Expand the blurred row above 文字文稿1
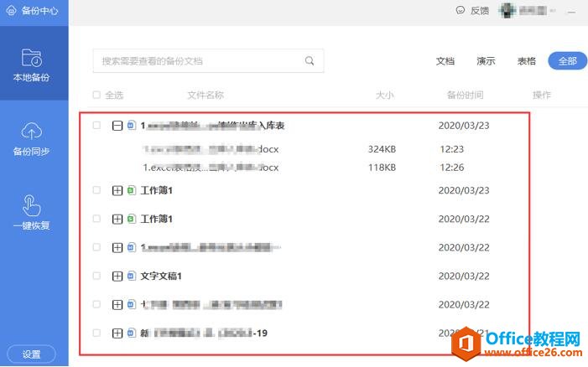 pos(117,247)
